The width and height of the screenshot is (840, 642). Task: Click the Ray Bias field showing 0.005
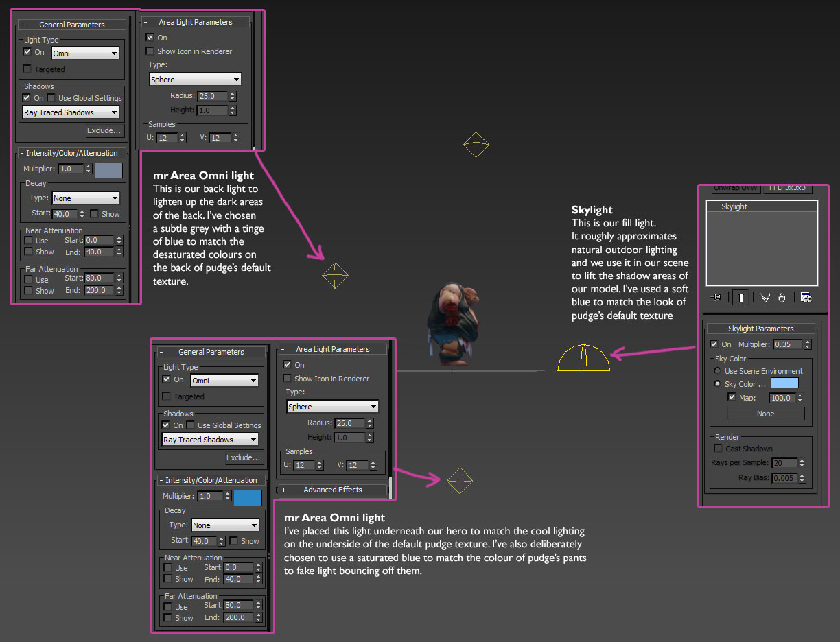tap(784, 478)
